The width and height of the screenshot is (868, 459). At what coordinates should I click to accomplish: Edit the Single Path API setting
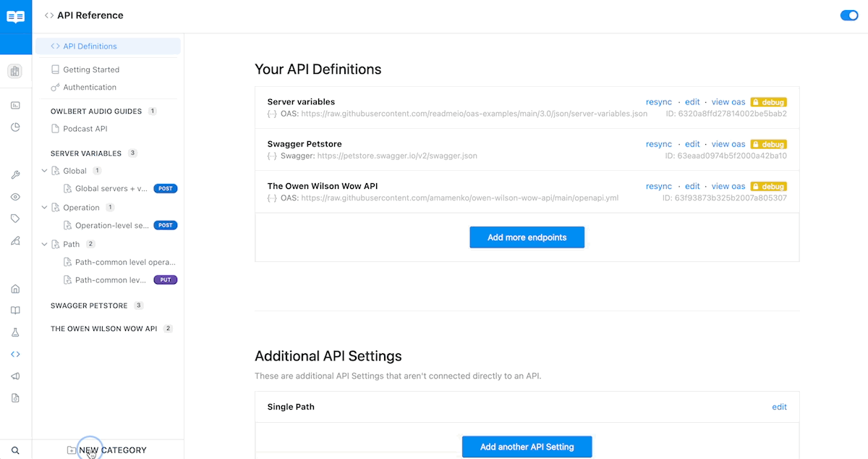(779, 407)
